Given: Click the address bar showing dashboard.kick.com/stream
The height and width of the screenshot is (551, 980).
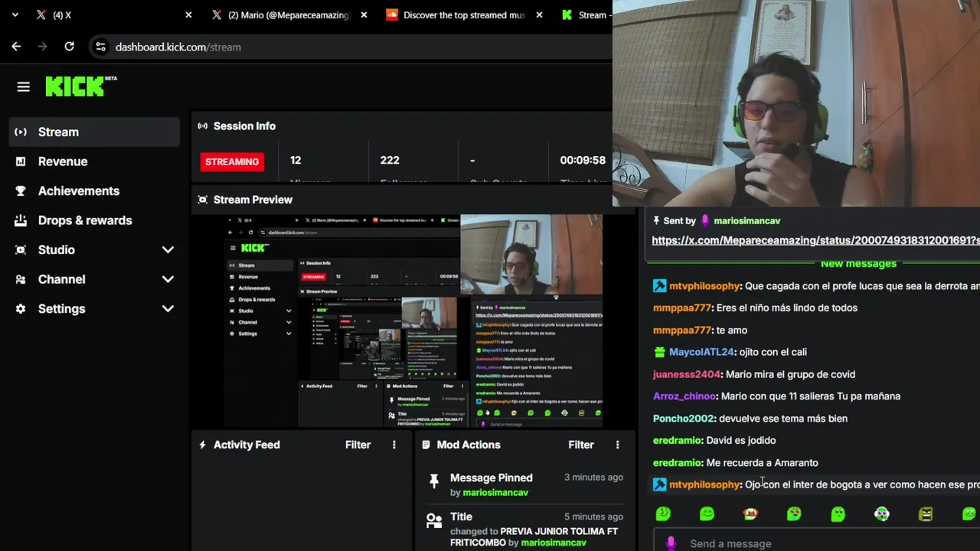Looking at the screenshot, I should [352, 47].
